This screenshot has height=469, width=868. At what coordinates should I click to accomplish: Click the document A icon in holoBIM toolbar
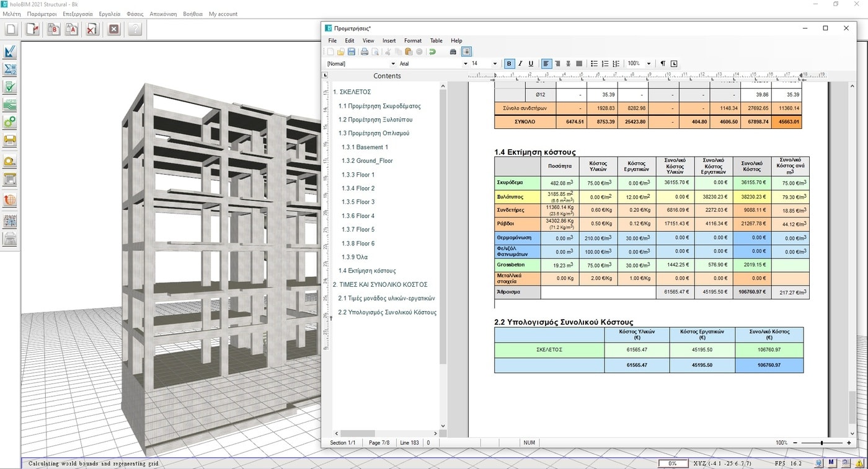pos(71,29)
